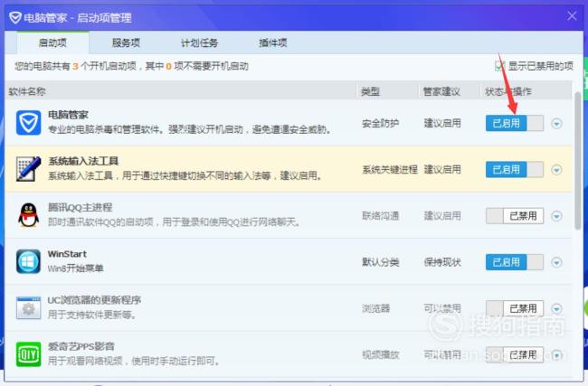588x386 pixels.
Task: Open the 插件项 tab
Action: 273,42
